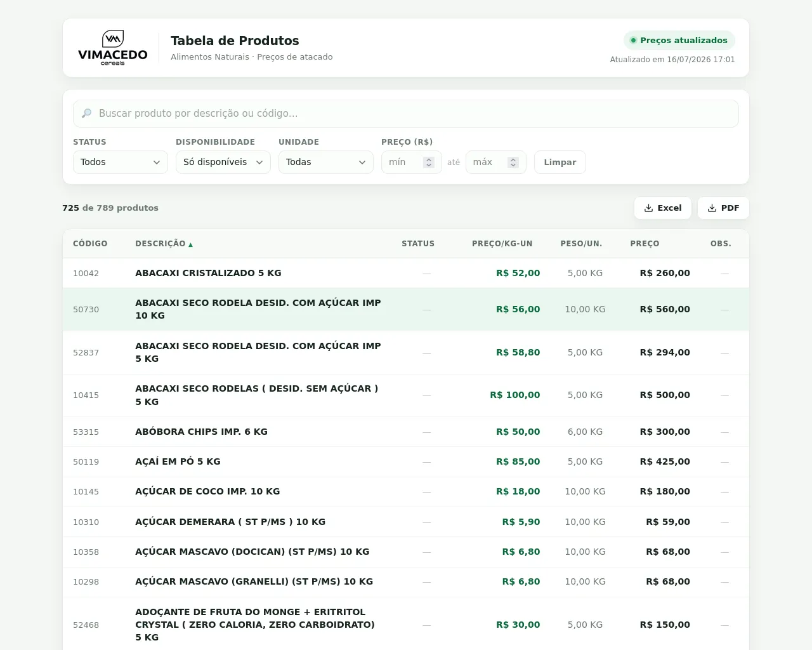Click total price R$ 294,00

(665, 353)
